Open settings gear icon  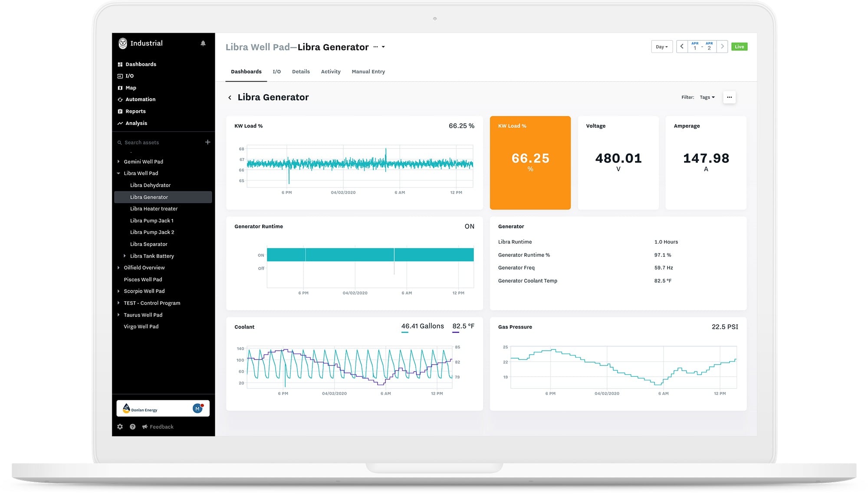[x=120, y=427]
